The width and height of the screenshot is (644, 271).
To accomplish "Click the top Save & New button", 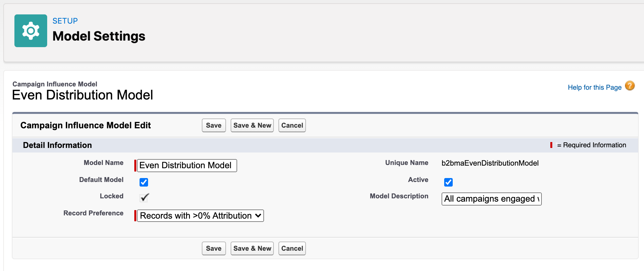I will [x=252, y=125].
